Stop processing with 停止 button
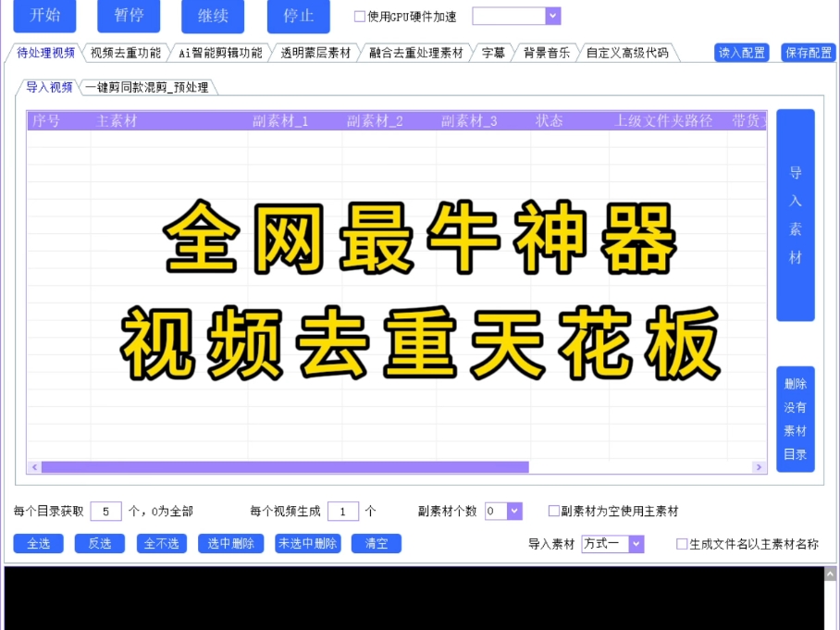Viewport: 840px width, 630px height. click(299, 16)
